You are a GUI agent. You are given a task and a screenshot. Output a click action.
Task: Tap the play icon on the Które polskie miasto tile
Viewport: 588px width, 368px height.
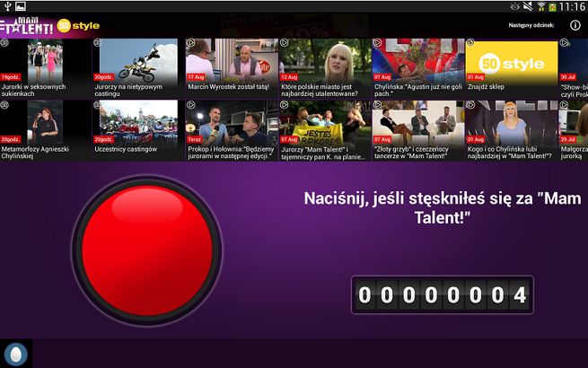(284, 43)
